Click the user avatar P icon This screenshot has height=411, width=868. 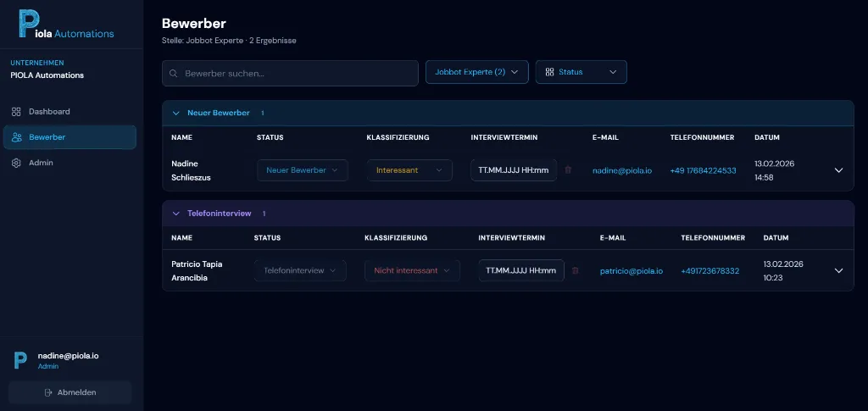pos(20,361)
